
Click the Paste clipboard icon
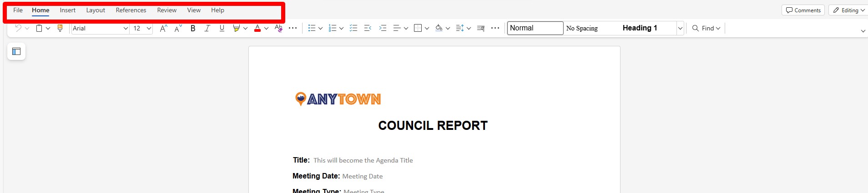[x=39, y=28]
